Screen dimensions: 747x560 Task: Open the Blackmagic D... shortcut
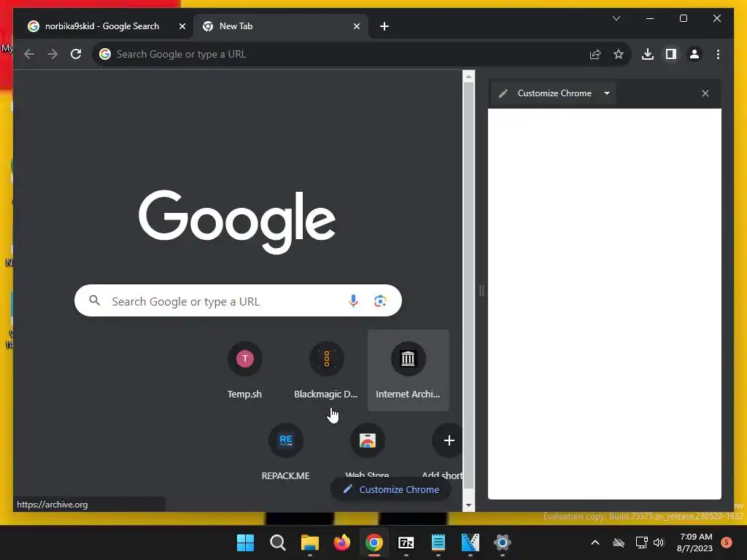coord(326,370)
